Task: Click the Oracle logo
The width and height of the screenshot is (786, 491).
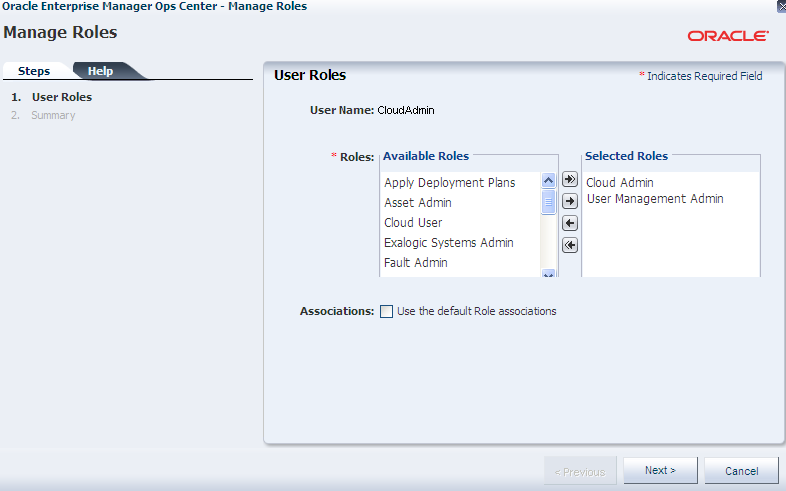Action: (x=727, y=36)
